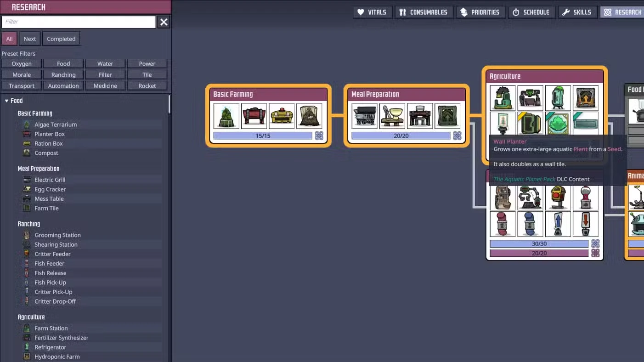Toggle the Next filter button

click(x=30, y=39)
